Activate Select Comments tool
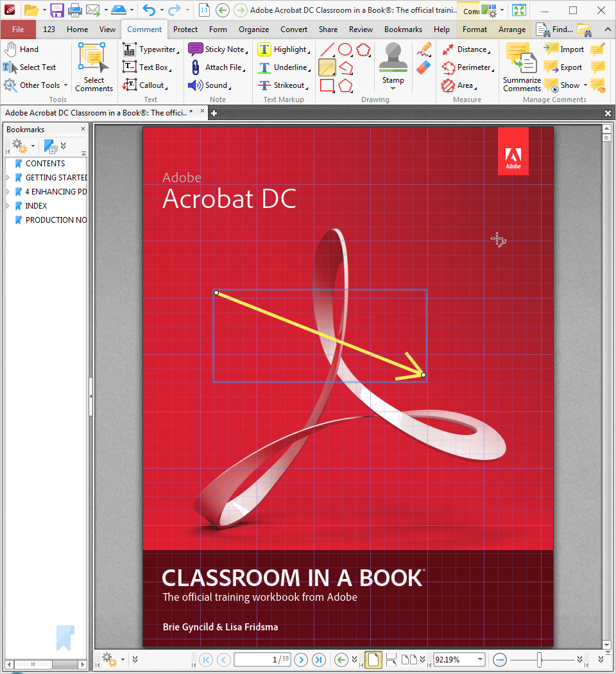 point(94,67)
